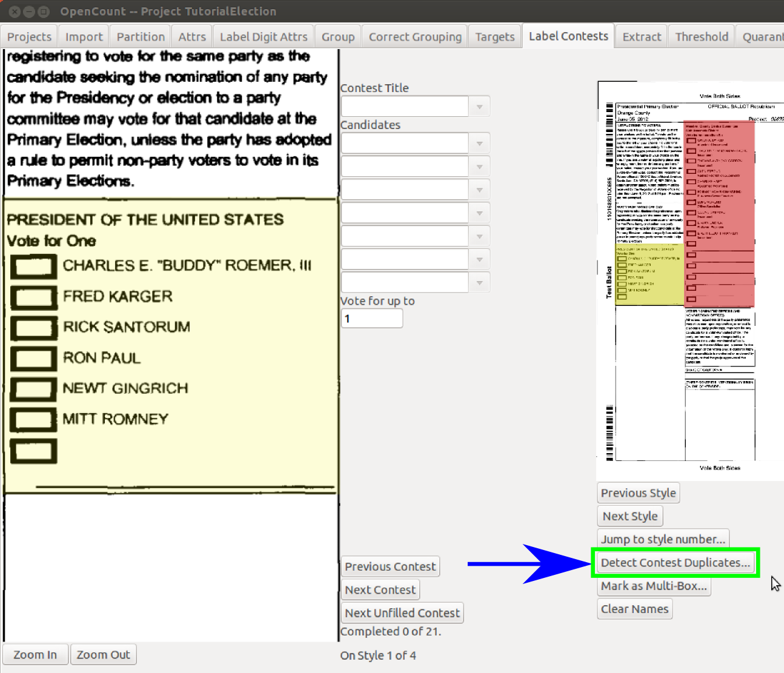The height and width of the screenshot is (673, 784).
Task: Go to Previous Contest
Action: pyautogui.click(x=390, y=567)
